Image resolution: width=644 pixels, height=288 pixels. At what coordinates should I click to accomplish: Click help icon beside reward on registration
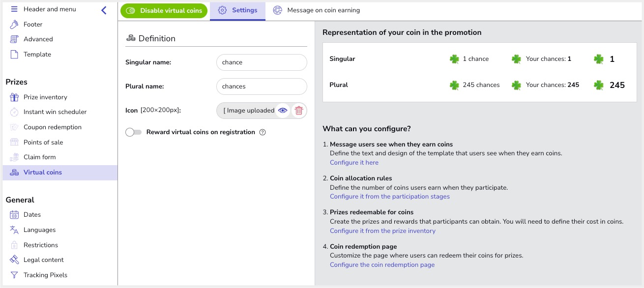(x=263, y=132)
